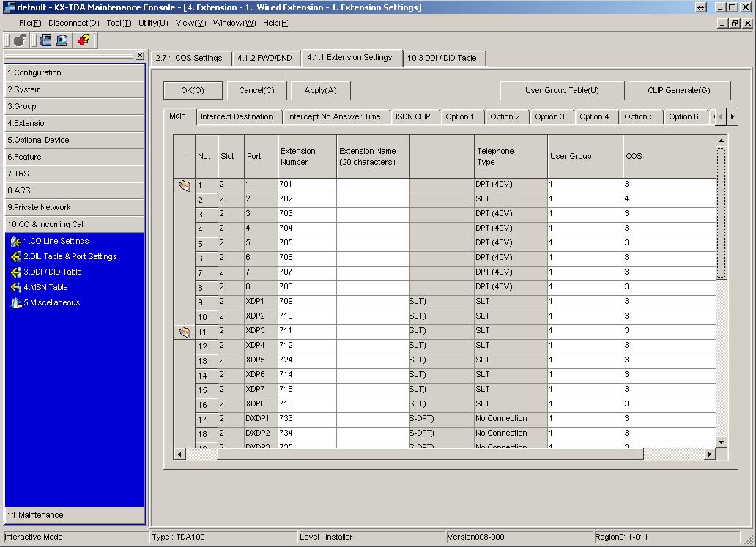The height and width of the screenshot is (547, 756).
Task: Open 4.MSN Table sidebar item
Action: [x=45, y=287]
